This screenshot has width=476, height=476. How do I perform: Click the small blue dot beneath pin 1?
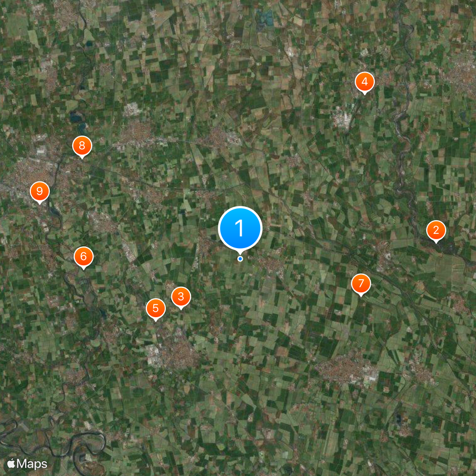[x=240, y=259]
